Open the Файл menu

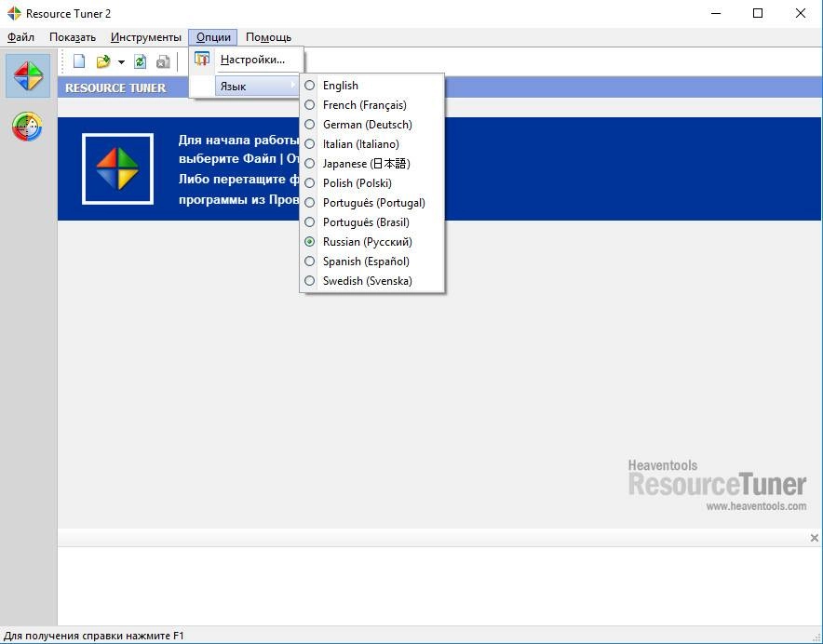click(21, 37)
